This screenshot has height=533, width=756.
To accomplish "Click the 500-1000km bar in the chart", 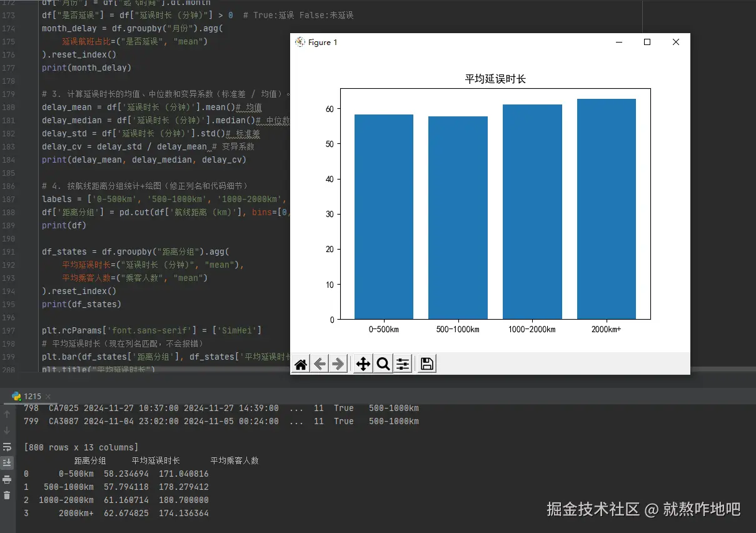I will pos(458,218).
